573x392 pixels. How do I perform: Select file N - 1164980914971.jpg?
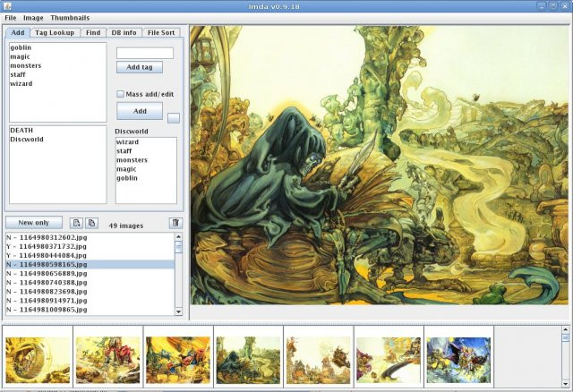(x=90, y=301)
